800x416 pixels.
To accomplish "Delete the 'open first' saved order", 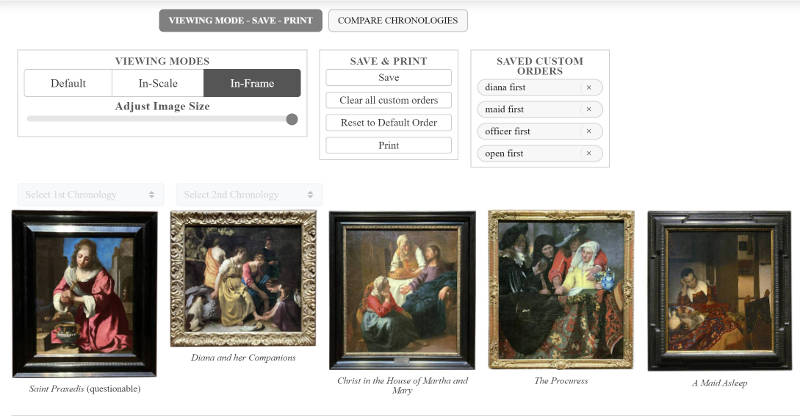I will (589, 153).
